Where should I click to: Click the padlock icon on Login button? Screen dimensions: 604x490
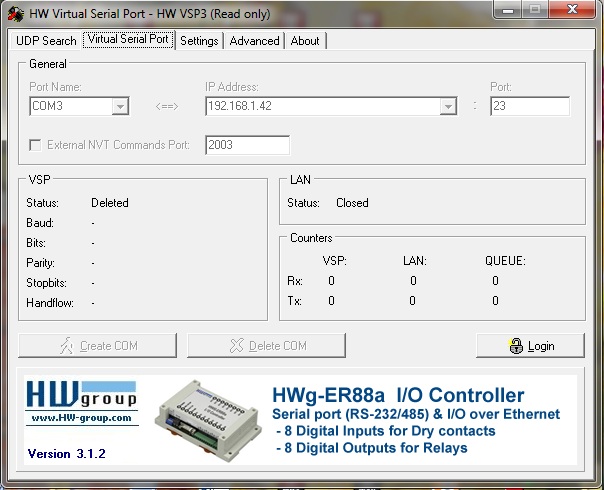[515, 346]
